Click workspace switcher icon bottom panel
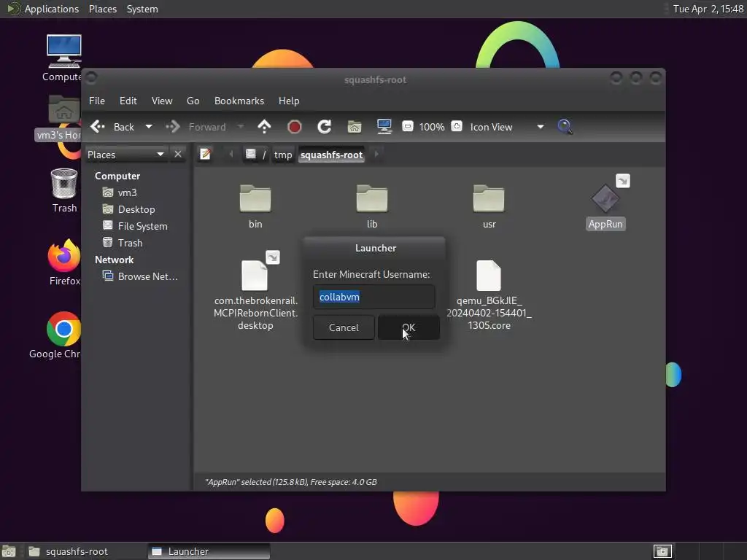The height and width of the screenshot is (560, 747). (662, 551)
